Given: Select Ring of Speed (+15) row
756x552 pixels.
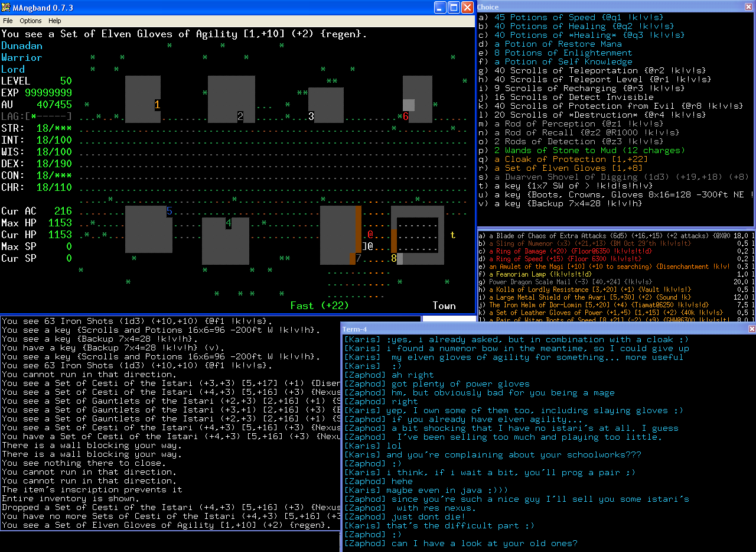Looking at the screenshot, I should [x=615, y=258].
